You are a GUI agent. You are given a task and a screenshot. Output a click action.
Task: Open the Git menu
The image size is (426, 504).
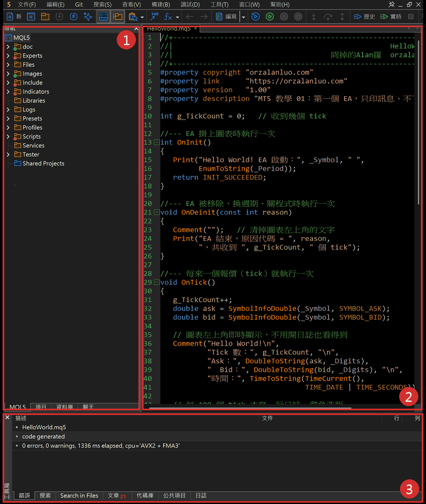pyautogui.click(x=79, y=5)
